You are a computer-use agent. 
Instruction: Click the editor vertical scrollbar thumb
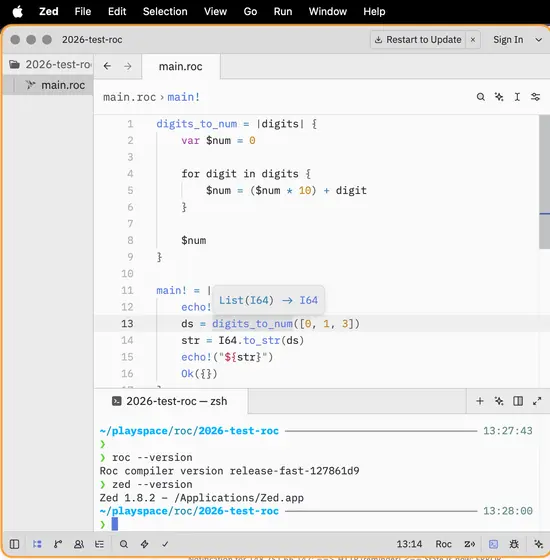click(x=544, y=181)
